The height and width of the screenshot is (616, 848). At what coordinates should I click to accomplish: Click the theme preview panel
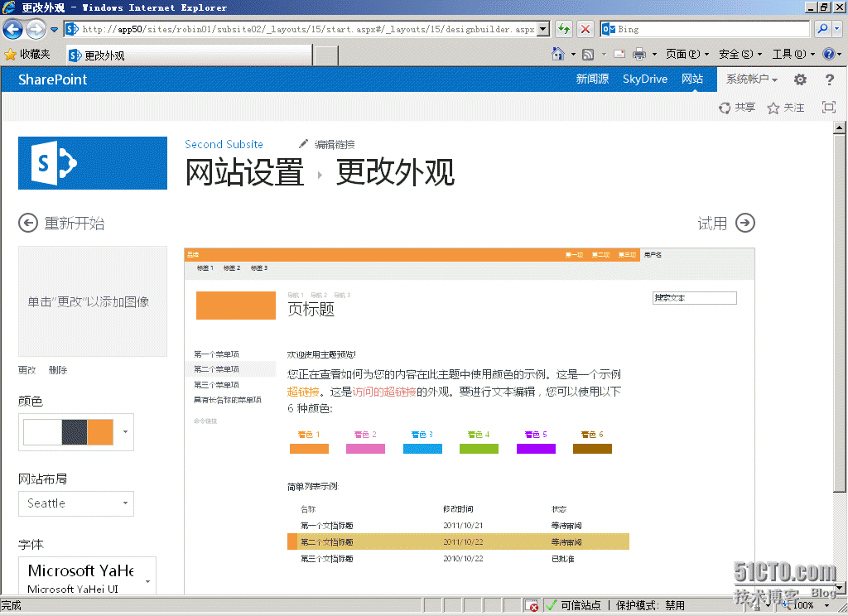point(469,421)
